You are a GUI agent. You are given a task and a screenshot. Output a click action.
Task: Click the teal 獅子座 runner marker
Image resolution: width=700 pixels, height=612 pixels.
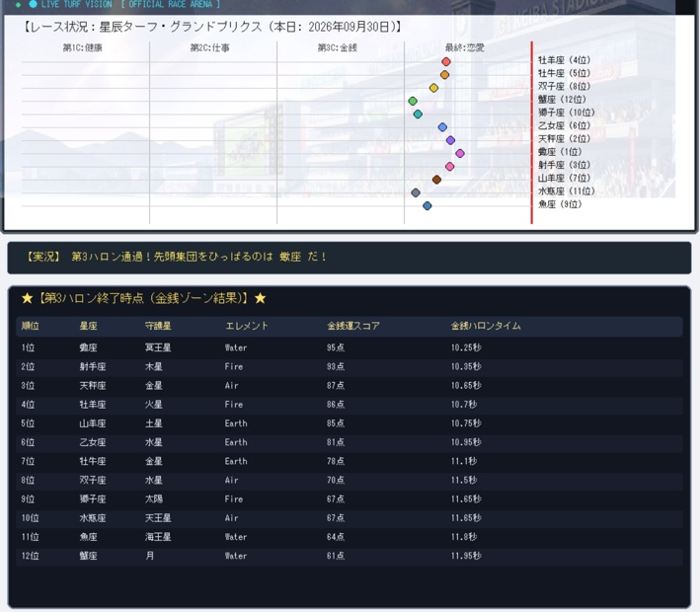tap(418, 115)
